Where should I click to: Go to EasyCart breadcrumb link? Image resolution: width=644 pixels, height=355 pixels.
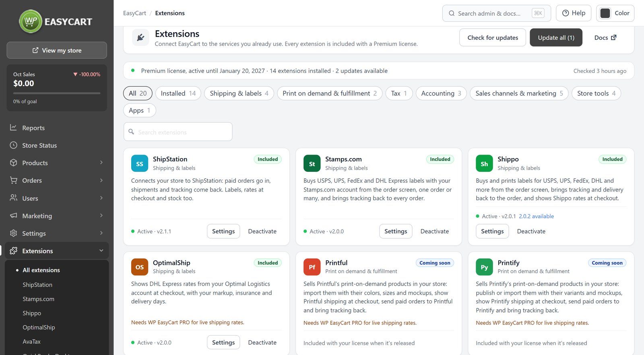pos(134,13)
